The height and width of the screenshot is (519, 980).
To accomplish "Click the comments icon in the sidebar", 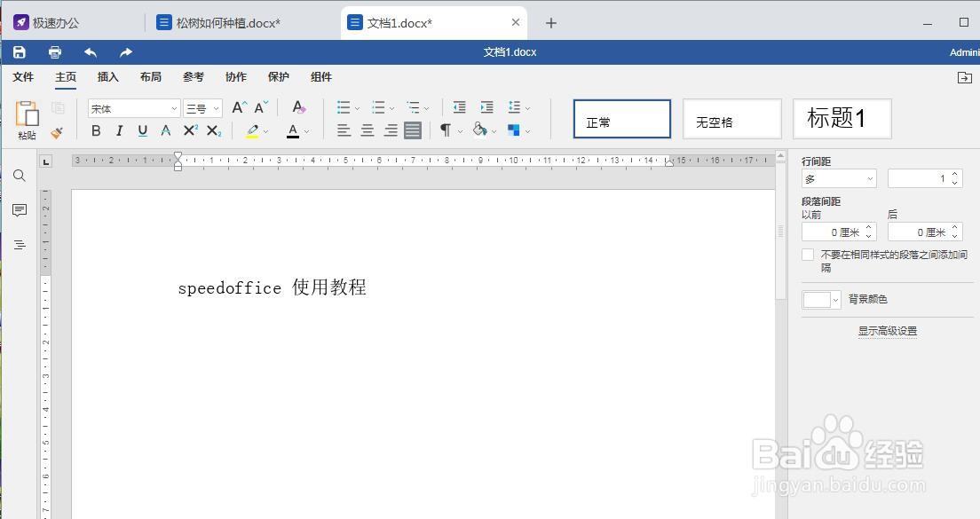I will tap(19, 210).
